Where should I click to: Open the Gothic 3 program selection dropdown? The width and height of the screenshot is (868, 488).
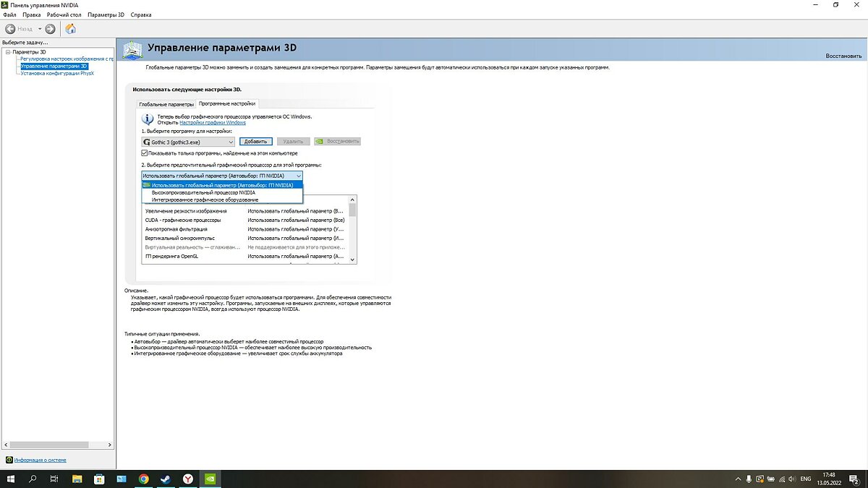coord(188,142)
